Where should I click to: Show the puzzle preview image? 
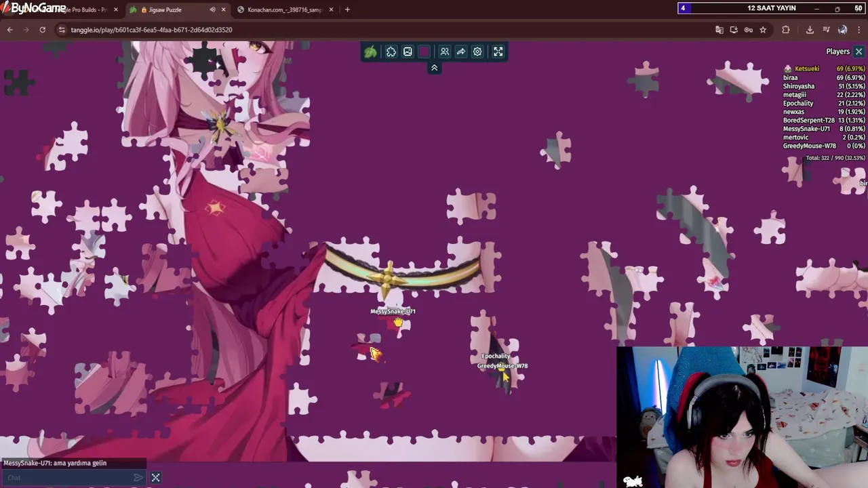tap(408, 52)
